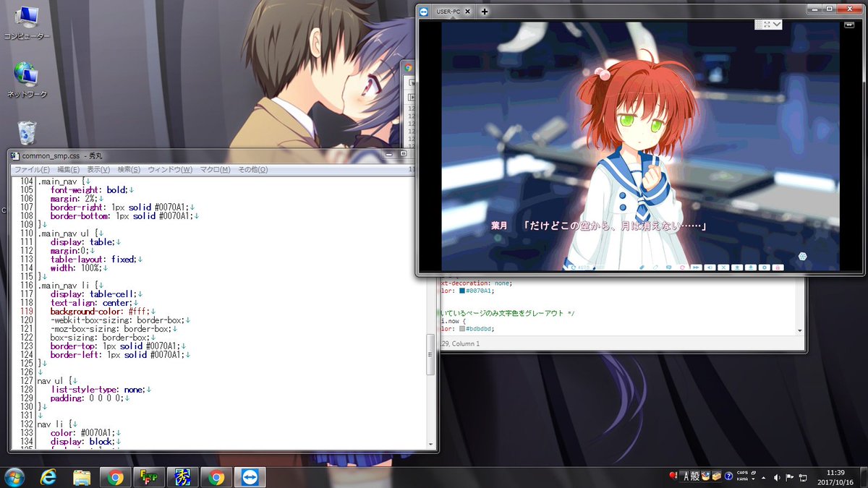Switch to the first Chrome taskbar icon
Viewport: 868px width, 488px height.
116,477
